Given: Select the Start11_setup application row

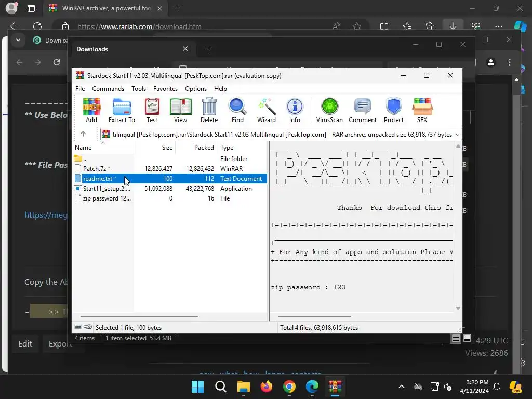Looking at the screenshot, I should tap(170, 188).
